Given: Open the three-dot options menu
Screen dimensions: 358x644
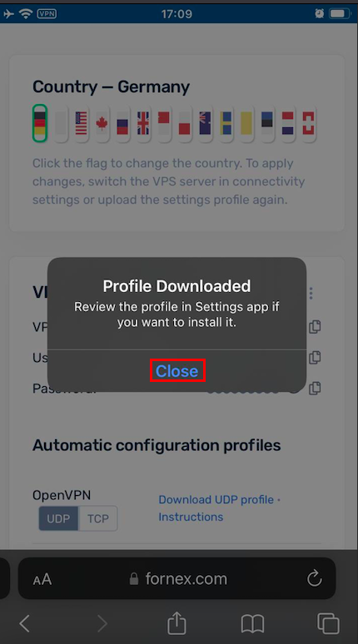Looking at the screenshot, I should (x=311, y=293).
